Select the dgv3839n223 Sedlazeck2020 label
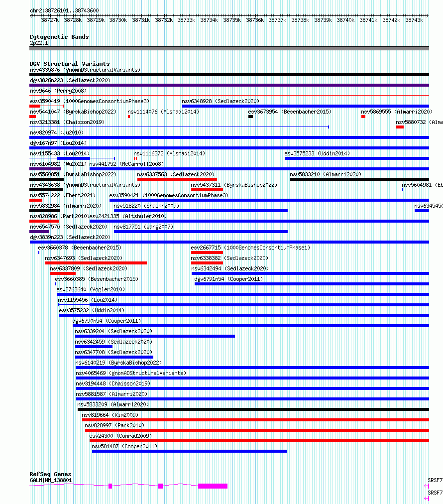Viewport: 443px width, 504px height. point(70,237)
